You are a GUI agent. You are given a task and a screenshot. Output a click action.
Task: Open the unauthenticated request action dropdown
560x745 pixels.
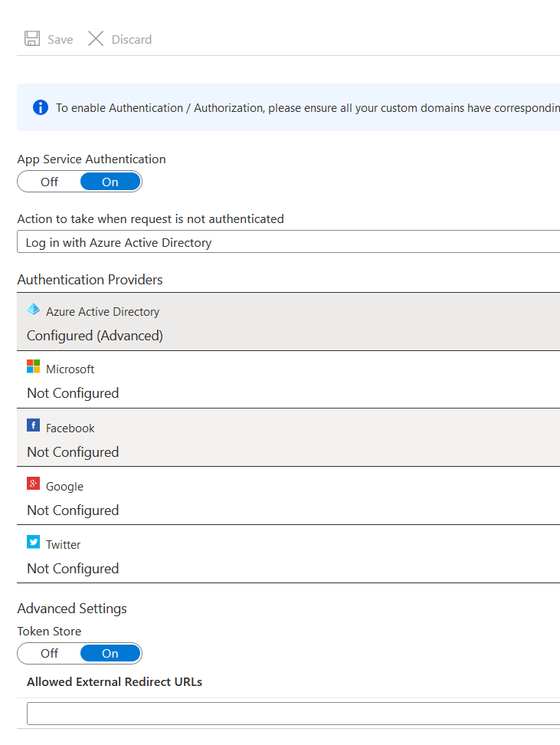tap(287, 242)
